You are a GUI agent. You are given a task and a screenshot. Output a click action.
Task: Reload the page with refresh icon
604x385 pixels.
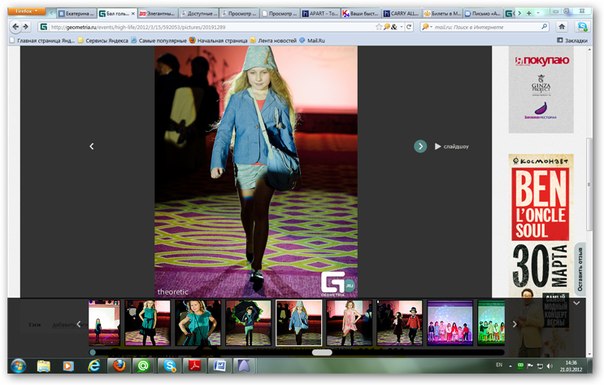(409, 27)
